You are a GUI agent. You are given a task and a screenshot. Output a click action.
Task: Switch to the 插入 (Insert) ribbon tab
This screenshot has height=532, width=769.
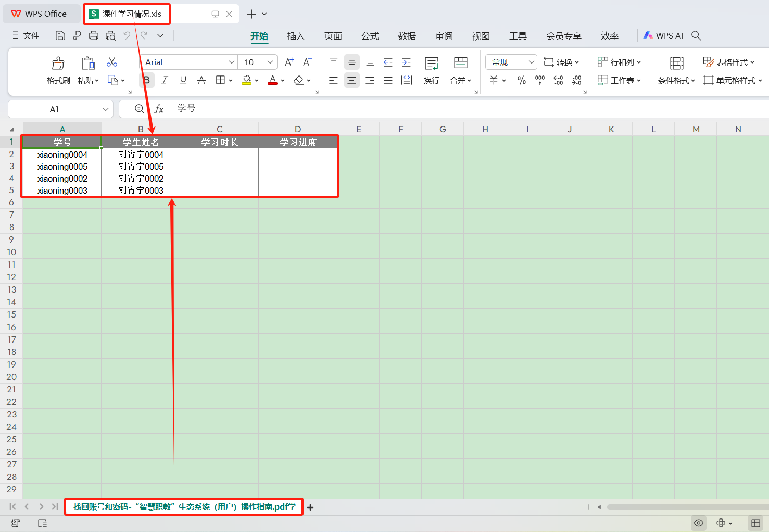(295, 36)
